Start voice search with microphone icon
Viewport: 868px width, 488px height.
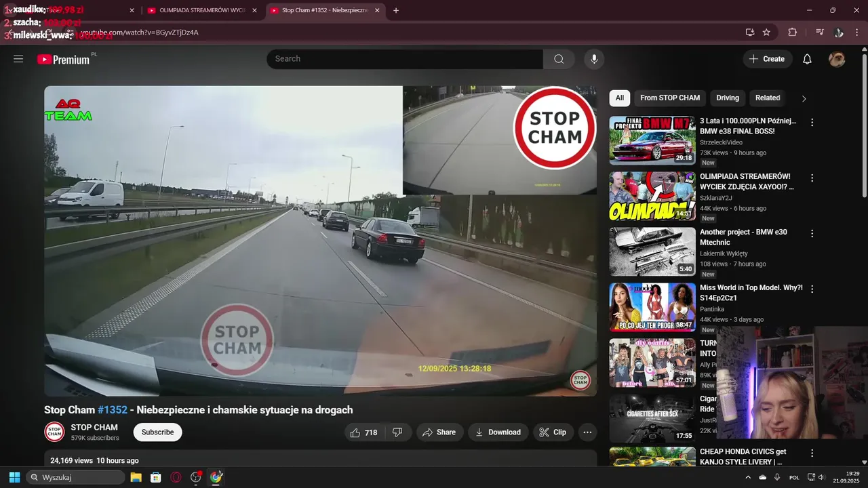pyautogui.click(x=594, y=59)
